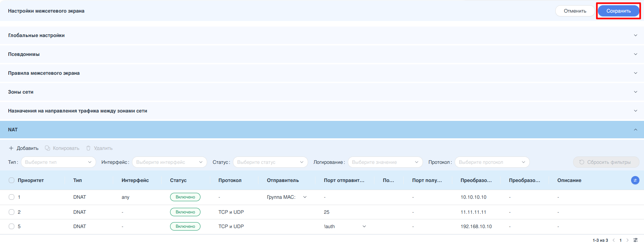The height and width of the screenshot is (248, 644).
Task: Click the Отправитель column header
Action: tap(283, 180)
